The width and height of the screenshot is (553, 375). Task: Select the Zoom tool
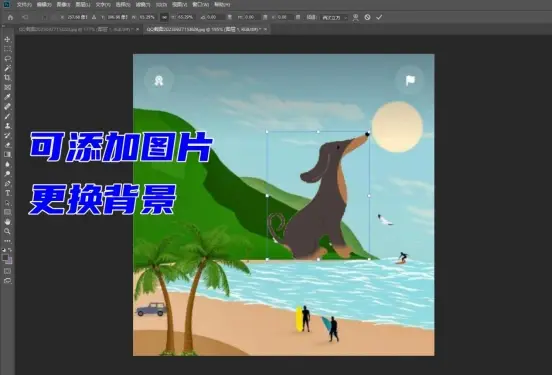pos(7,231)
